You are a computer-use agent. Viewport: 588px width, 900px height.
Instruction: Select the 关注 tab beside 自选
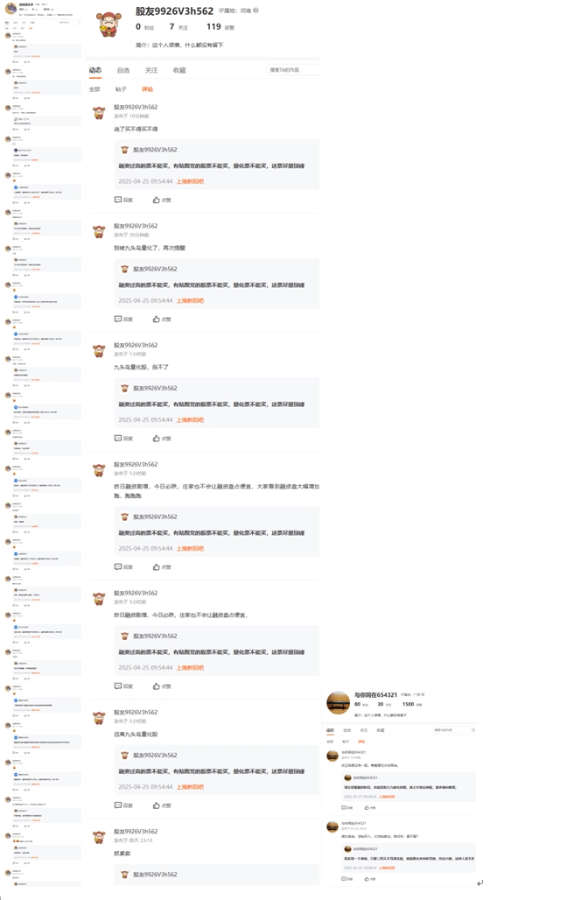pyautogui.click(x=151, y=70)
